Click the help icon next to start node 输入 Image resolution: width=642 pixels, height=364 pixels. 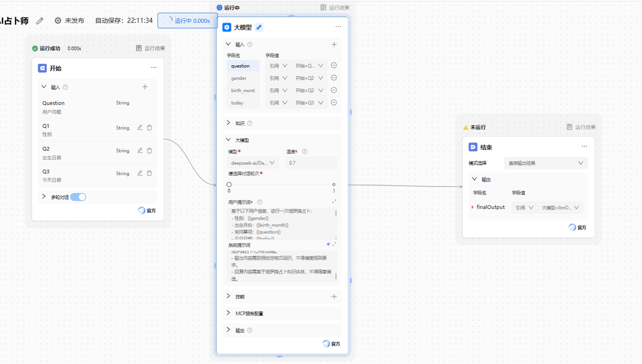(65, 87)
